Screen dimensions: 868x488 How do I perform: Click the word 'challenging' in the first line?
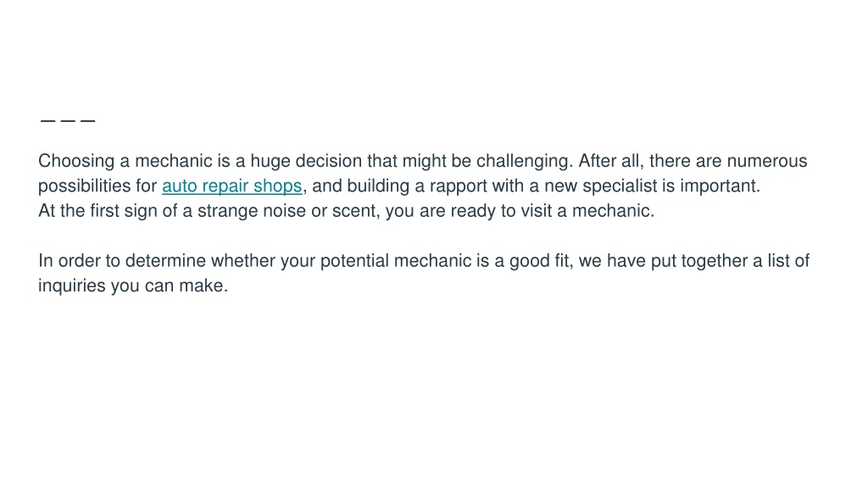click(522, 161)
